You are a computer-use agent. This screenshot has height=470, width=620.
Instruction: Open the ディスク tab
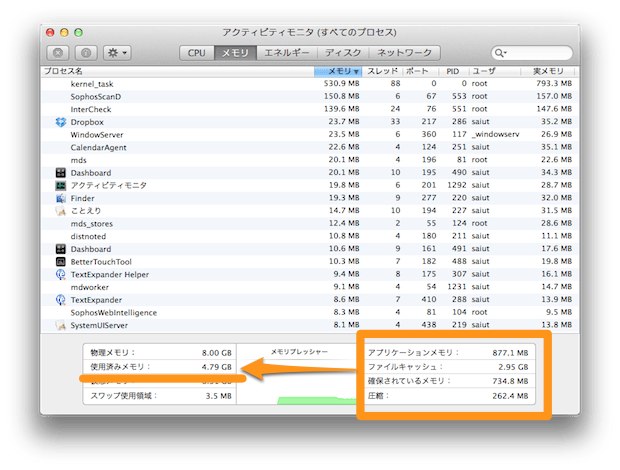343,53
